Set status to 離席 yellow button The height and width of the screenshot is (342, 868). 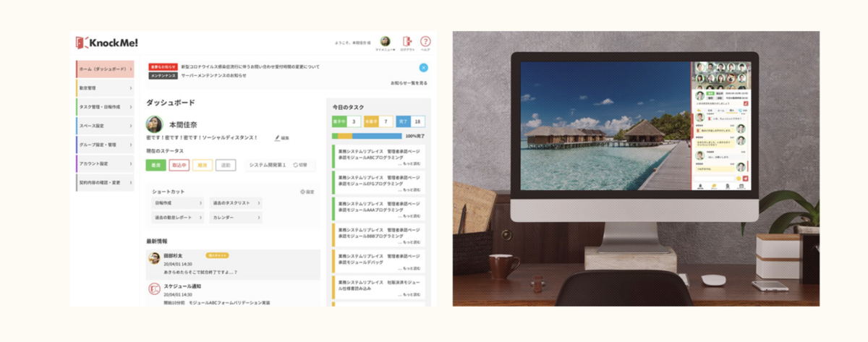coord(203,165)
